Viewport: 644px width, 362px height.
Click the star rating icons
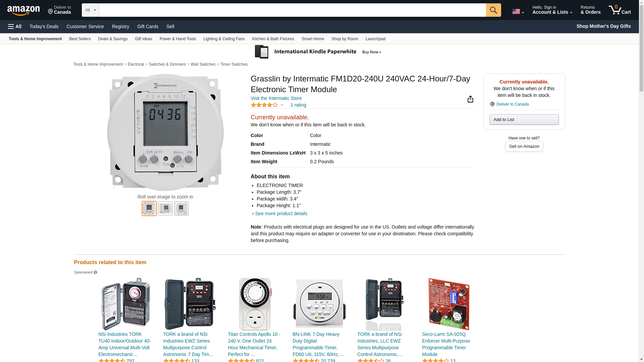(264, 105)
